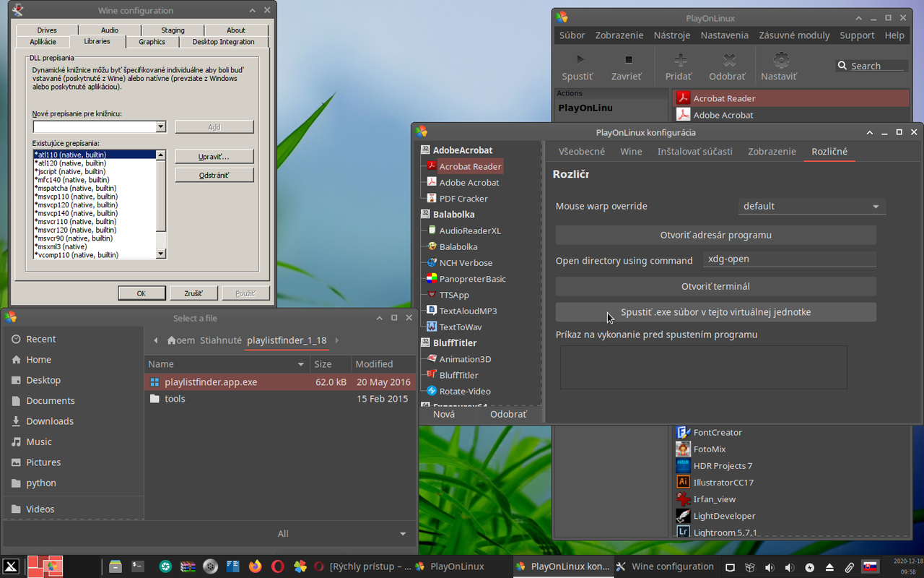This screenshot has height=578, width=924.
Task: Open Súbor menu in PlayOnLinux
Action: tap(572, 35)
